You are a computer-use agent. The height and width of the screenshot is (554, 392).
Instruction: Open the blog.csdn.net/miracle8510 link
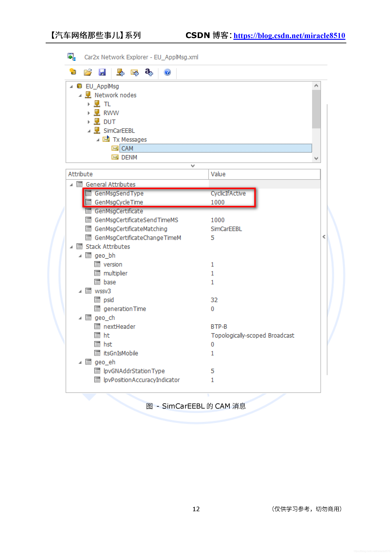click(289, 36)
